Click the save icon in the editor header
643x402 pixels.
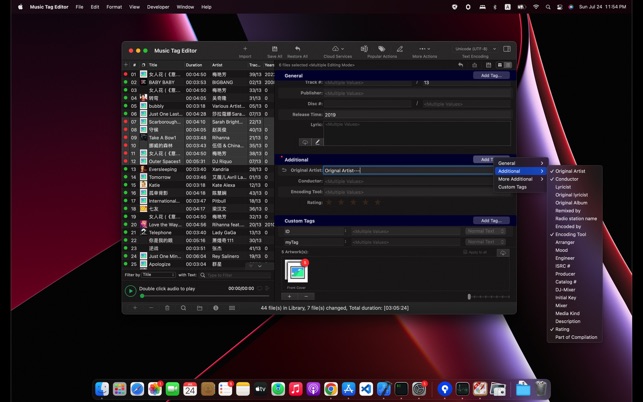click(x=488, y=65)
